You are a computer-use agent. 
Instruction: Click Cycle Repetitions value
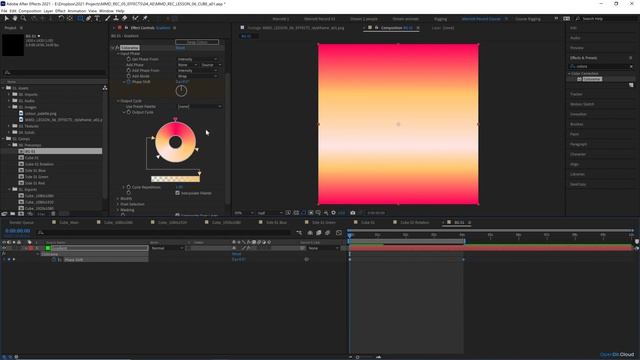pyautogui.click(x=179, y=187)
